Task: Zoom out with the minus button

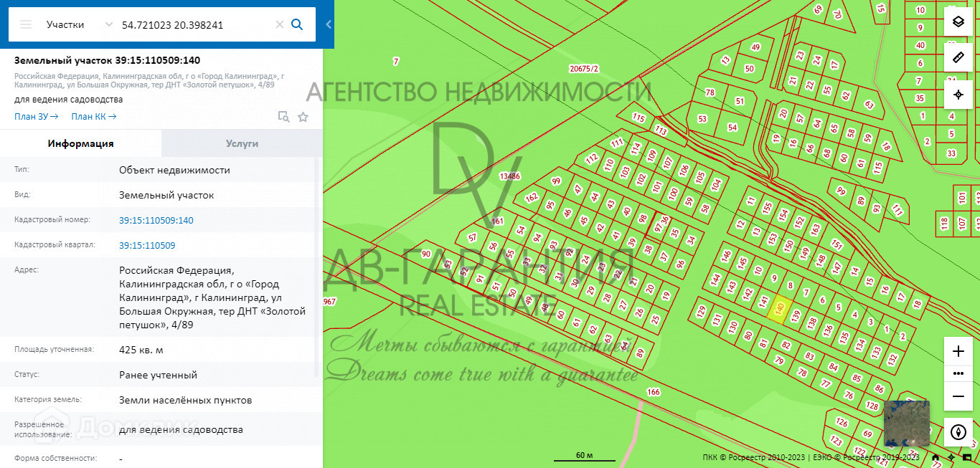Action: pyautogui.click(x=958, y=396)
